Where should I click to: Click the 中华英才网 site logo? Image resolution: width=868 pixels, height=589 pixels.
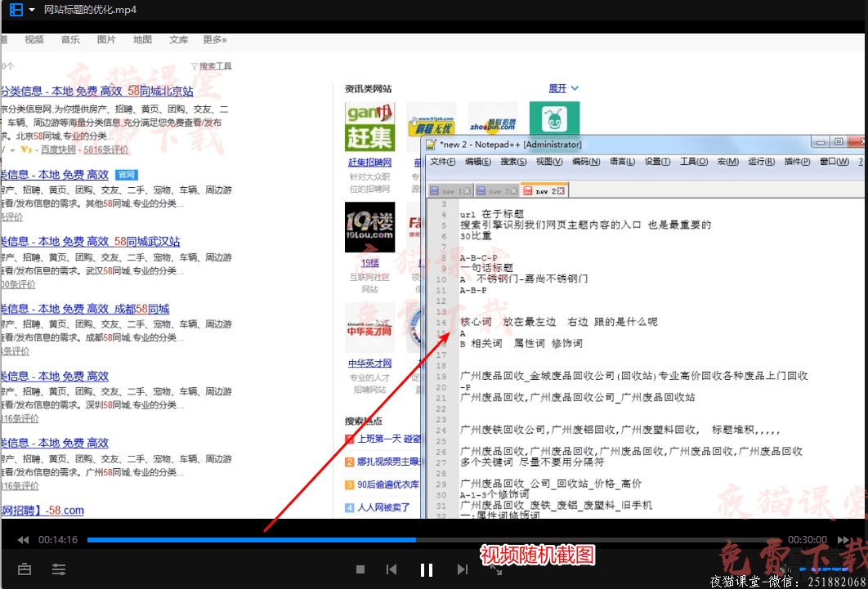(x=369, y=328)
